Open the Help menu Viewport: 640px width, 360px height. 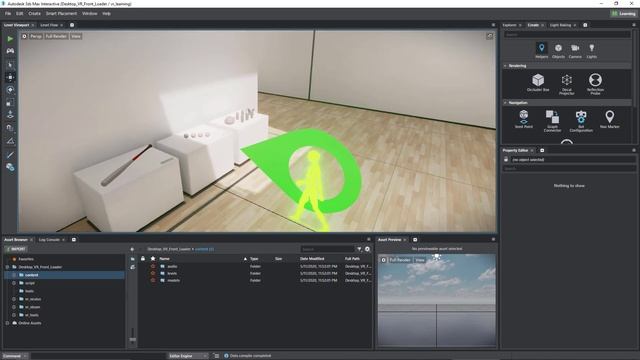(x=106, y=13)
